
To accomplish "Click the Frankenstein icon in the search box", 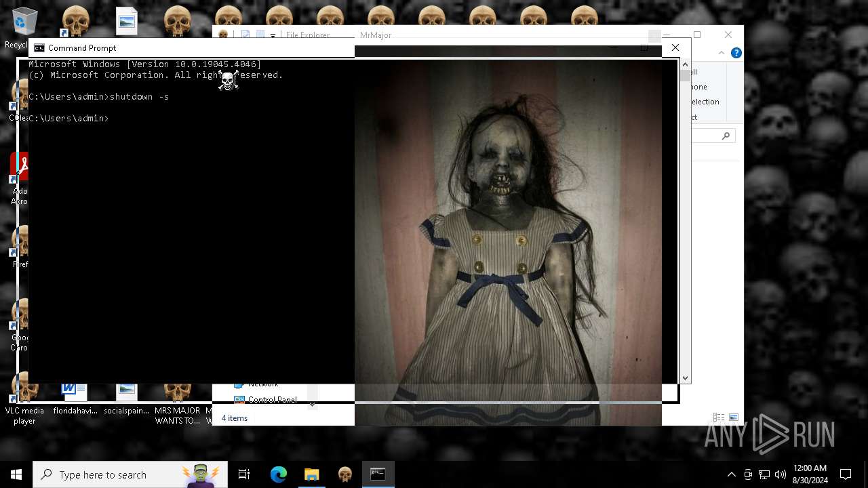I will pyautogui.click(x=201, y=474).
